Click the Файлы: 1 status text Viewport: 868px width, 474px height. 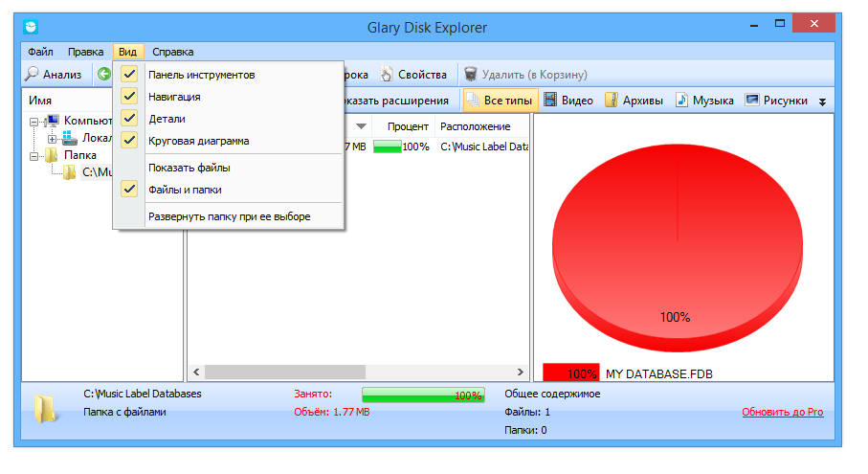527,412
